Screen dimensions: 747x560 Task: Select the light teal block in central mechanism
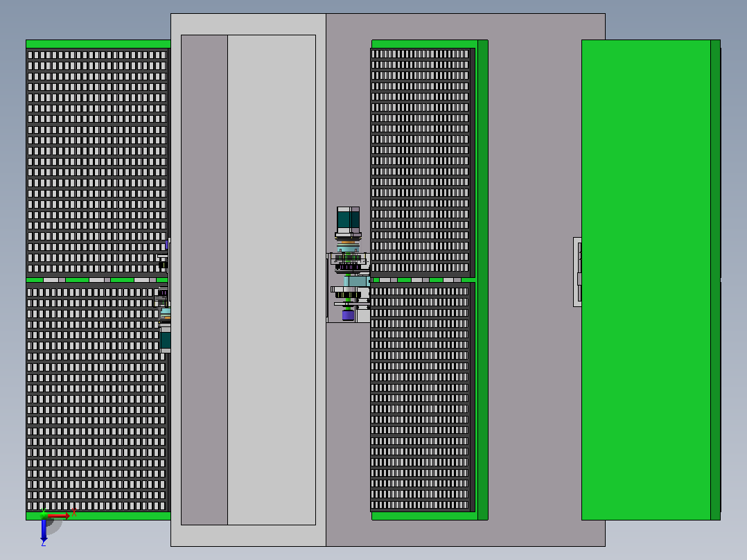[x=356, y=281]
